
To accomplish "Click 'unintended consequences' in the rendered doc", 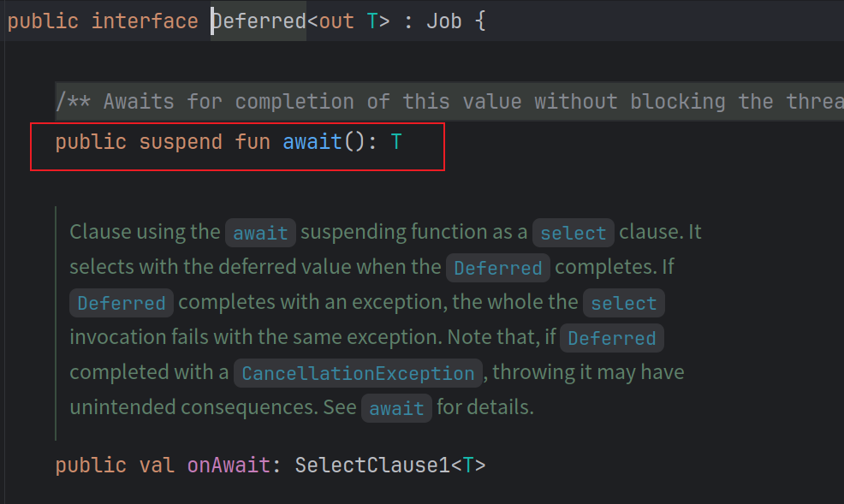I will (x=193, y=407).
